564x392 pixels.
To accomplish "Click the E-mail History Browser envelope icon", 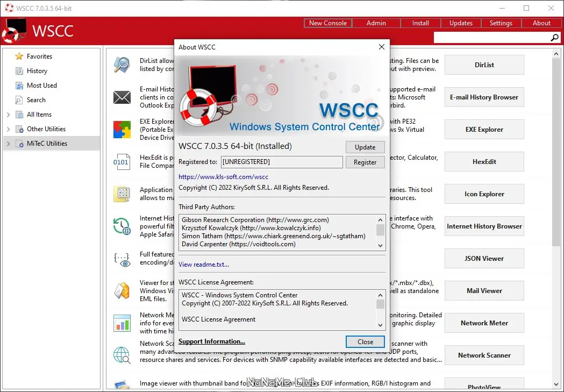I will pyautogui.click(x=122, y=98).
